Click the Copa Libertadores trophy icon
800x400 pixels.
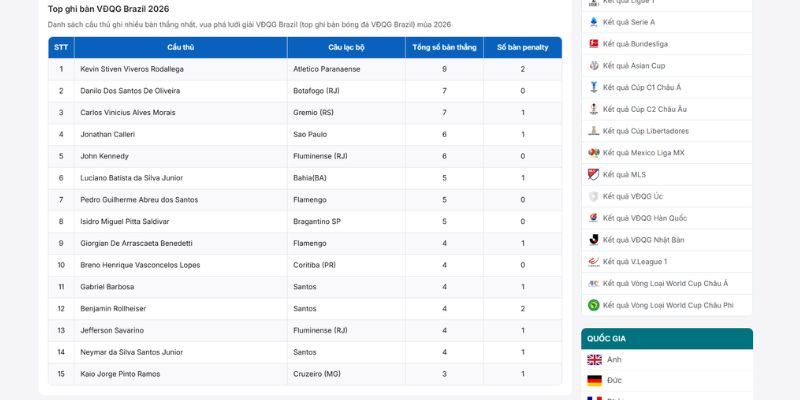point(593,131)
